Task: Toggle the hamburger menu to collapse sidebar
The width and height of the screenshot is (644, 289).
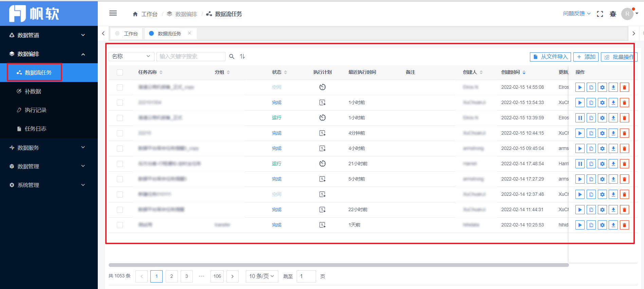Action: pyautogui.click(x=113, y=13)
